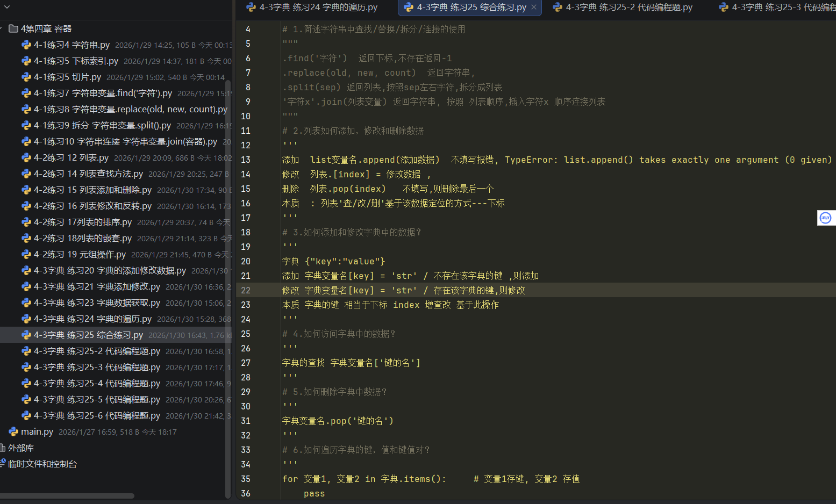
Task: Click the 外部库 library icon
Action: click(2, 448)
